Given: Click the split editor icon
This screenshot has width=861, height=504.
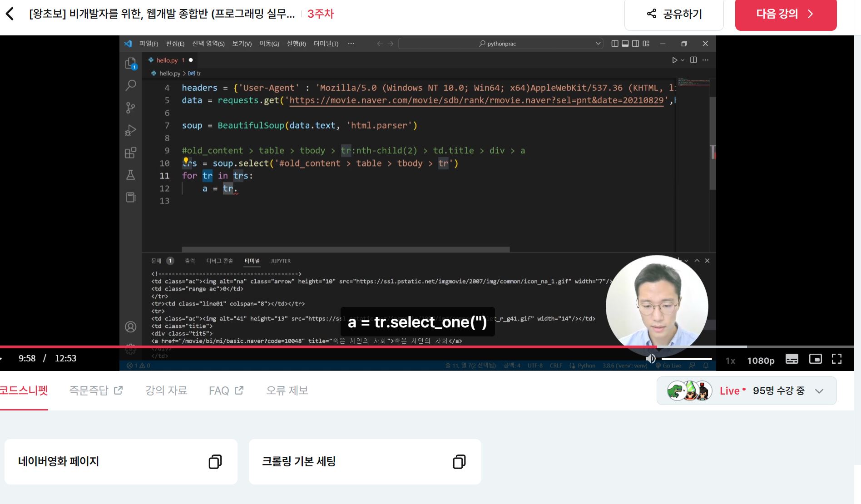Looking at the screenshot, I should pos(693,60).
